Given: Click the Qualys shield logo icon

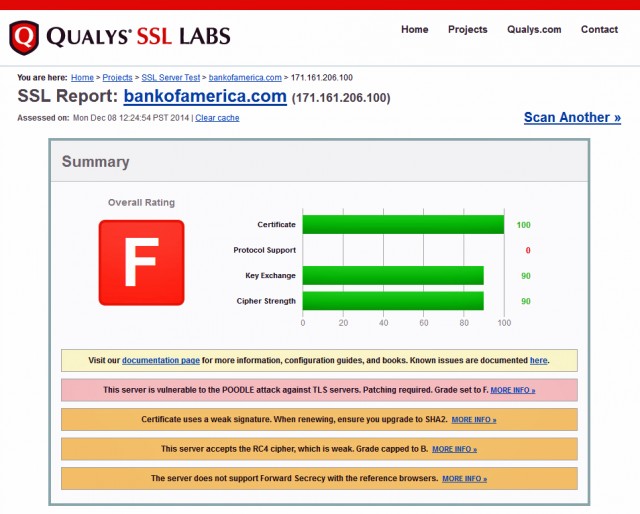Looking at the screenshot, I should (24, 38).
